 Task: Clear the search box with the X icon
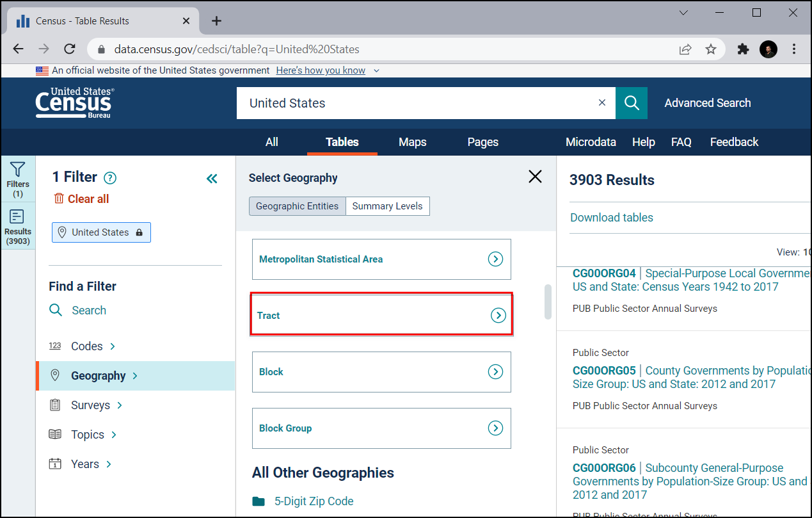tap(601, 102)
